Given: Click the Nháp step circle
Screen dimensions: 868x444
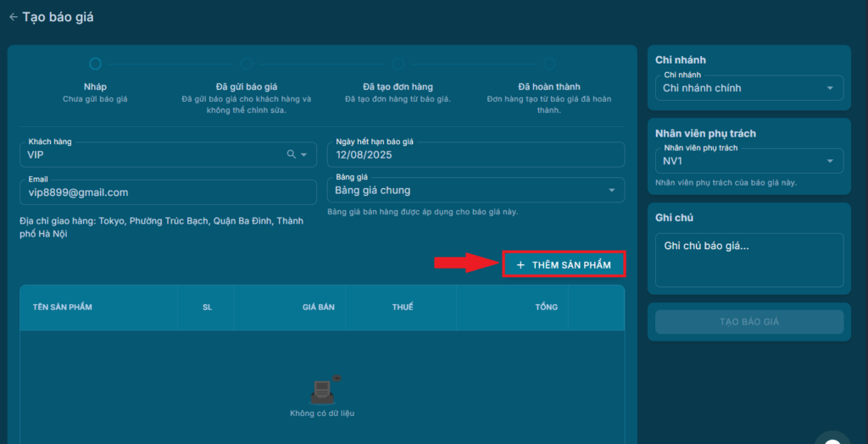Looking at the screenshot, I should coord(95,64).
